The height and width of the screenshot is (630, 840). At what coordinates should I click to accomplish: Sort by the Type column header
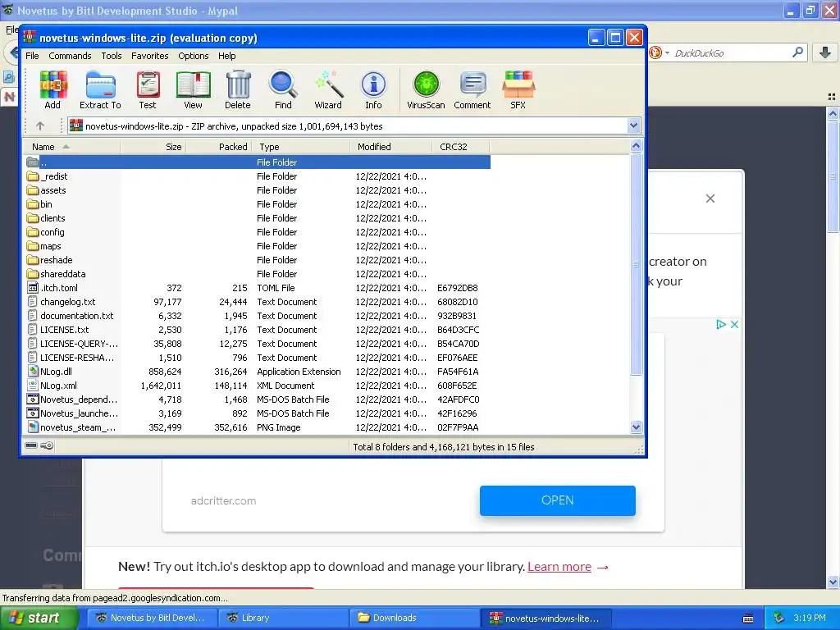click(301, 147)
